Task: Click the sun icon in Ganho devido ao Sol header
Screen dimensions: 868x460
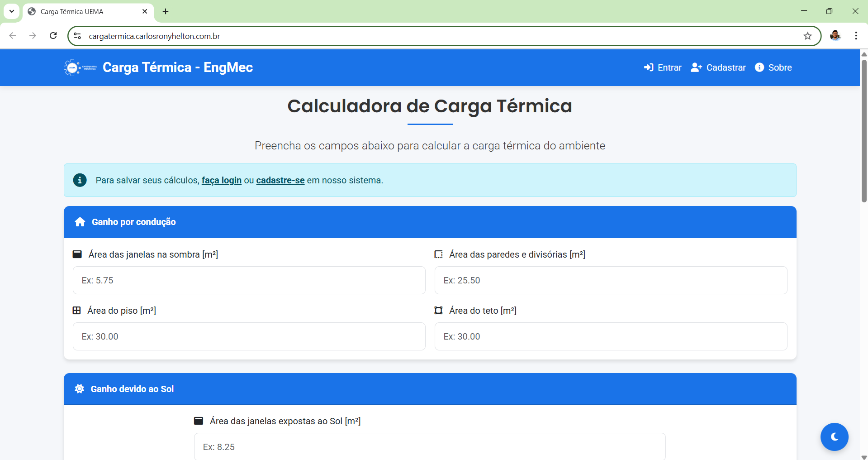Action: tap(80, 389)
